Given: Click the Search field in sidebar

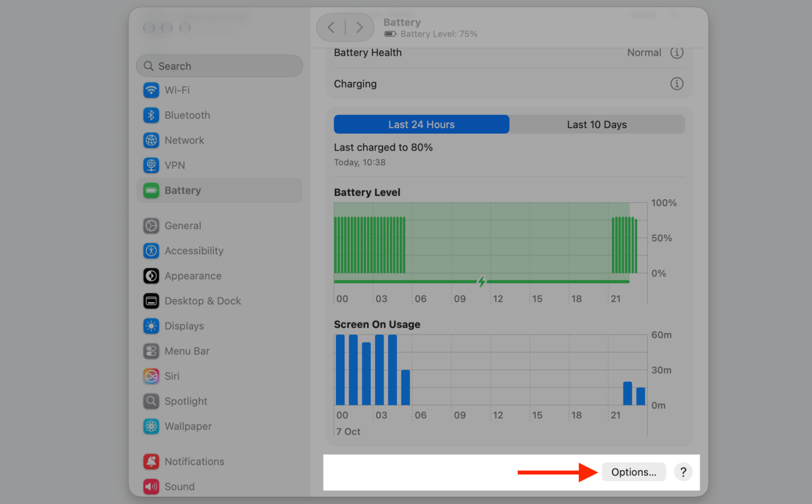Looking at the screenshot, I should (x=219, y=66).
